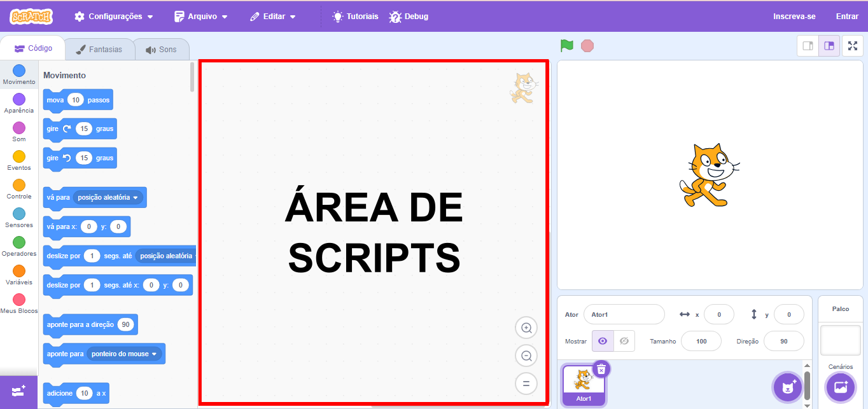Click the green flag to run project
The image size is (868, 409).
(566, 46)
